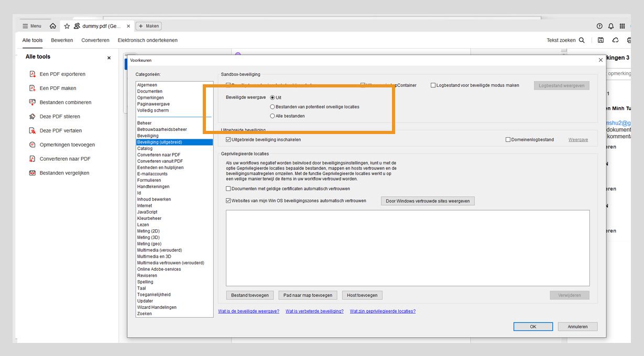Open the Elektronisch ondertekenen tab
This screenshot has height=356, width=644.
click(x=147, y=40)
